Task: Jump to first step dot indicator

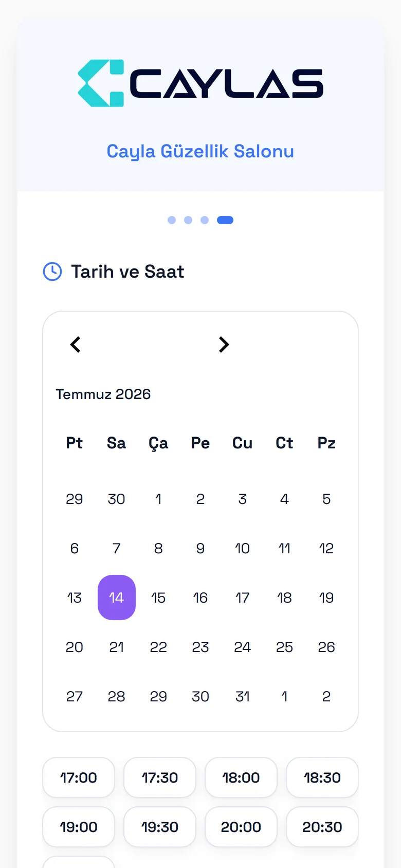Action: click(172, 220)
